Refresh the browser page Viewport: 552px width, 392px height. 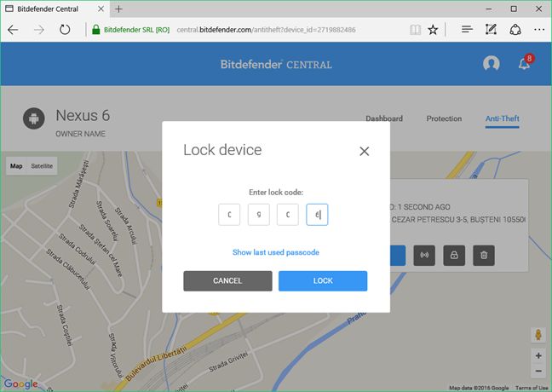click(65, 30)
